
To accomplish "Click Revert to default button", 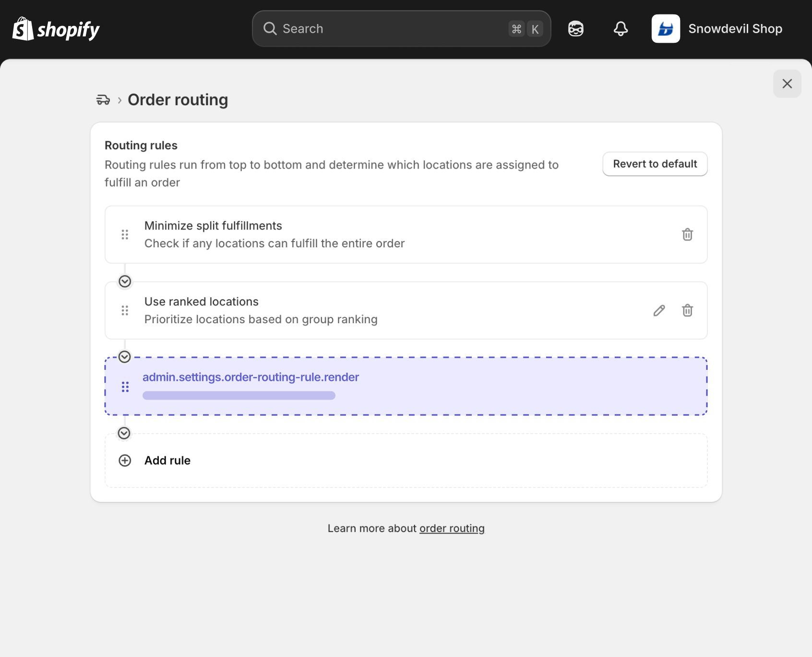I will point(655,164).
